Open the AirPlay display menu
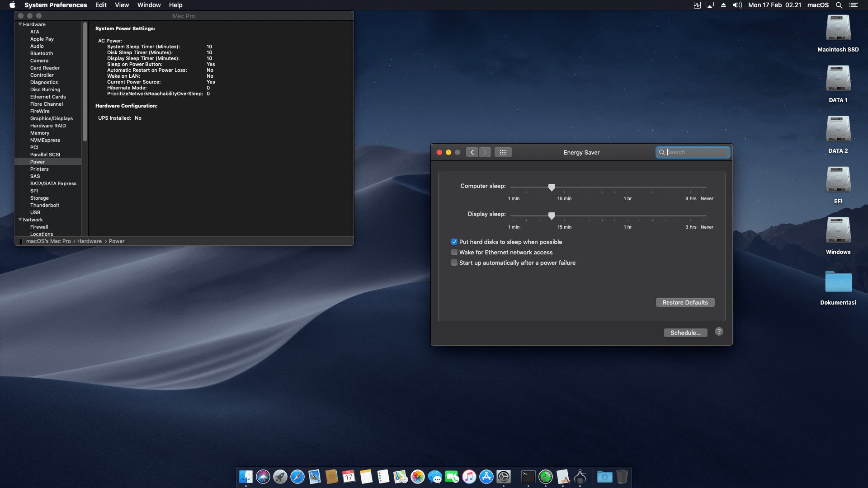The image size is (868, 488). (x=710, y=5)
